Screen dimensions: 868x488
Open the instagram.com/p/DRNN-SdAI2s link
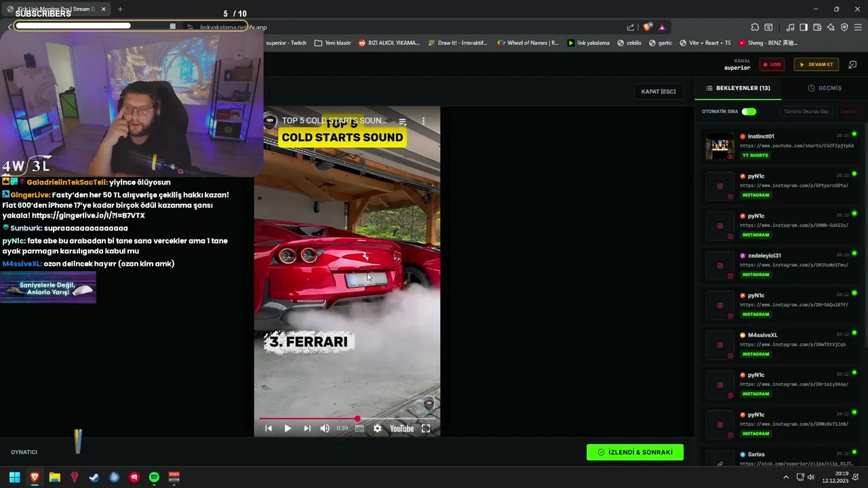click(794, 225)
